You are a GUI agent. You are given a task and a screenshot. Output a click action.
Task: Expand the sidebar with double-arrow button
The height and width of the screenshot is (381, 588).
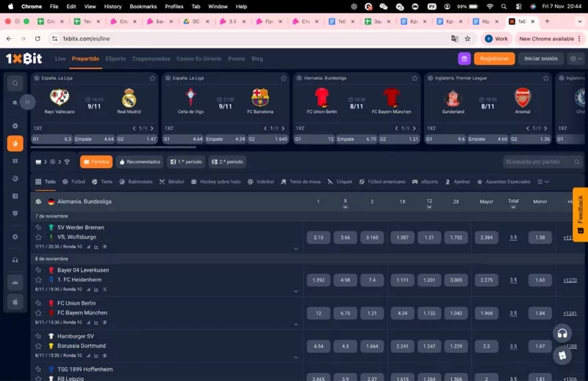pyautogui.click(x=28, y=103)
